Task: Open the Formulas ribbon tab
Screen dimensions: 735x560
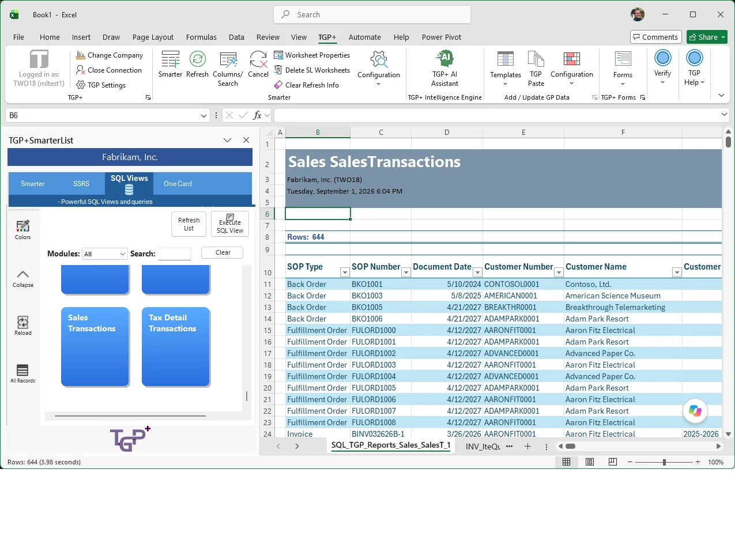Action: (201, 37)
